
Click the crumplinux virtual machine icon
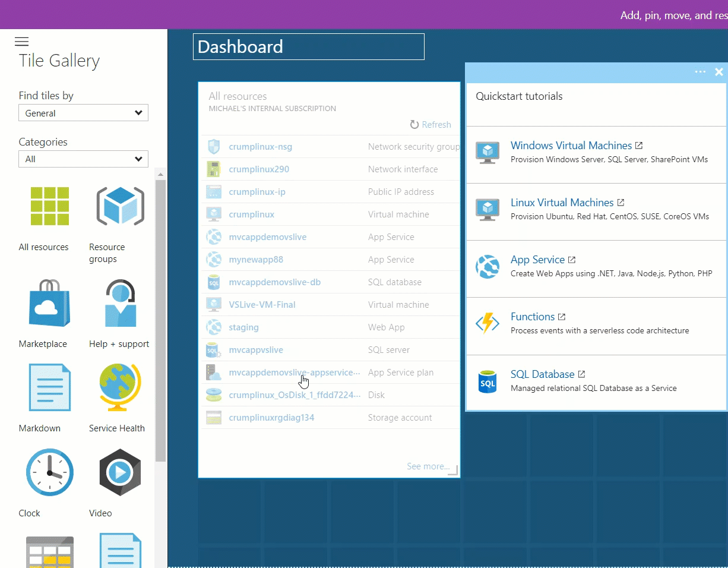point(213,214)
